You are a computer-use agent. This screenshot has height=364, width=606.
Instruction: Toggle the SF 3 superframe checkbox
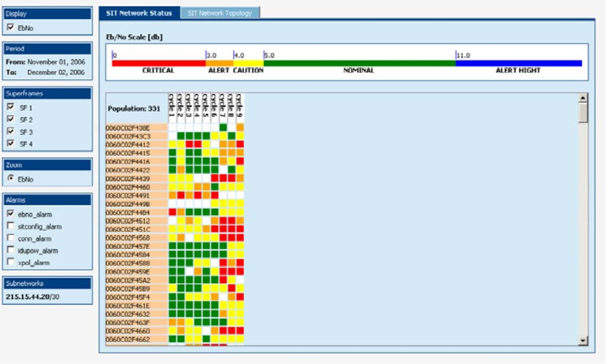[10, 131]
